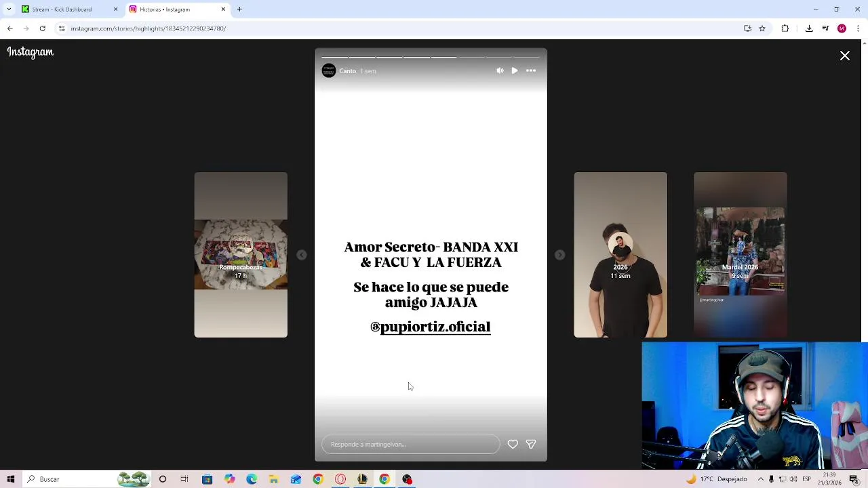Viewport: 868px width, 488px height.
Task: Jump to the first story progress segment
Action: [x=334, y=57]
